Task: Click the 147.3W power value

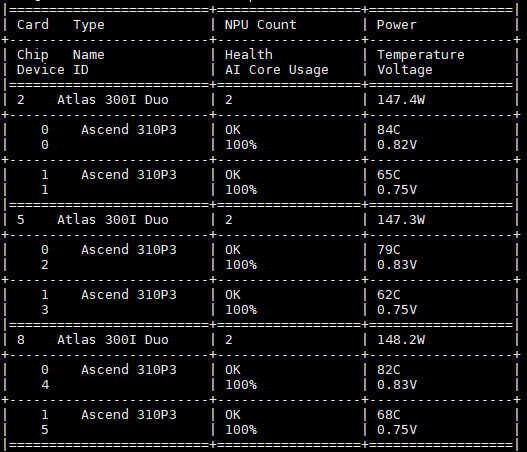Action: (x=401, y=220)
